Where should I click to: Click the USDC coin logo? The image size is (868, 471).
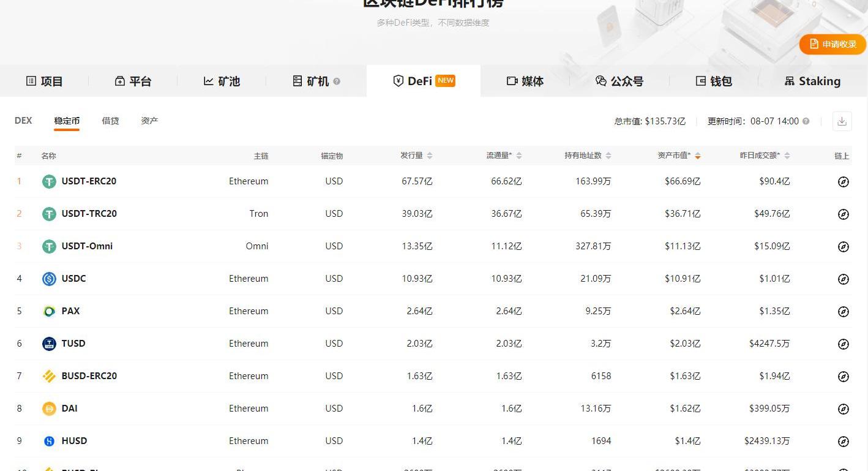[49, 279]
